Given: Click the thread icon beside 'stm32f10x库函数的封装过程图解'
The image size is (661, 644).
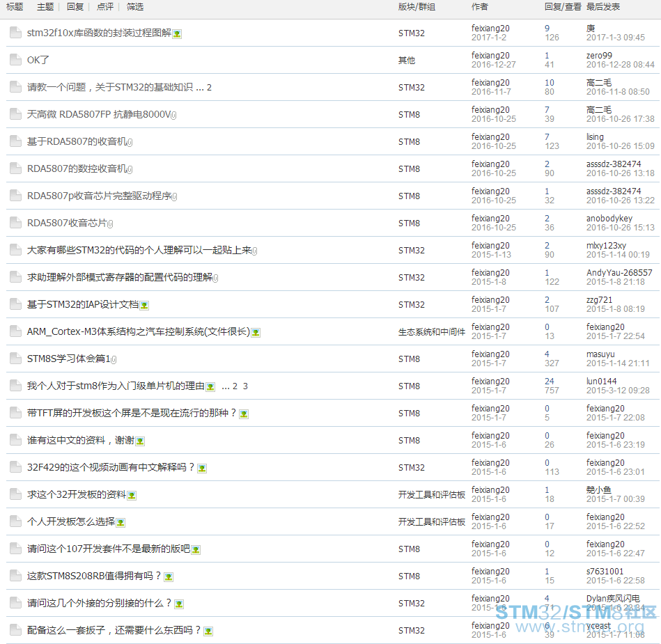Looking at the screenshot, I should pyautogui.click(x=15, y=33).
